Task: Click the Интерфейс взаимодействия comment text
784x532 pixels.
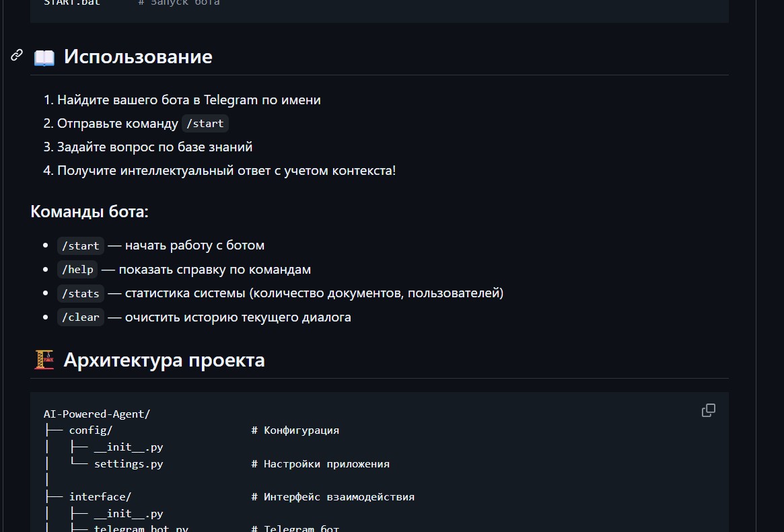Action: (x=338, y=497)
